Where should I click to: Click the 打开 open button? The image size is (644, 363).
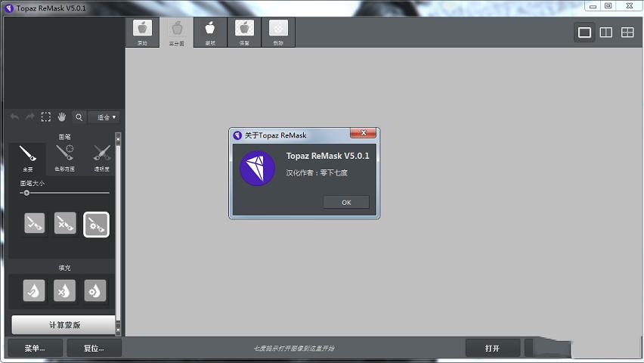[492, 348]
